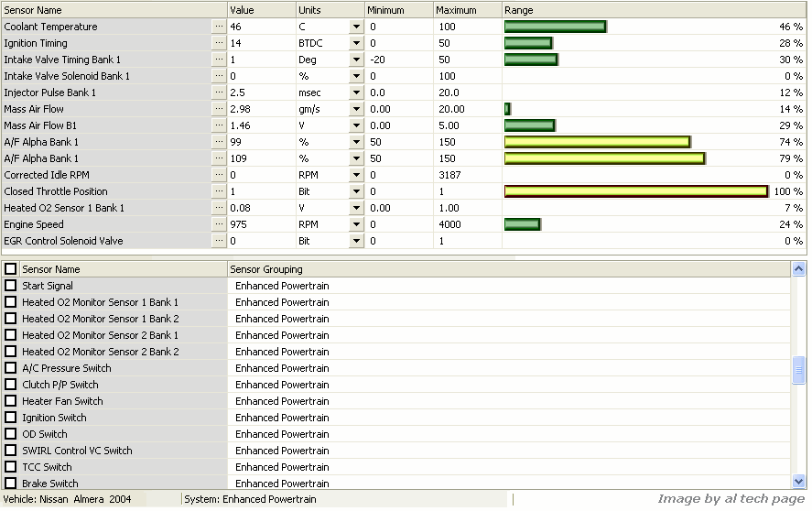Expand the units dropdown for Engine Speed
Viewport: 812px width, 511px height.
356,224
